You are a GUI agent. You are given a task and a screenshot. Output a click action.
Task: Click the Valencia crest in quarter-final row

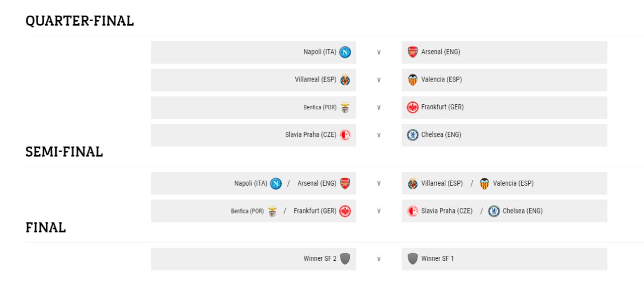pyautogui.click(x=413, y=80)
